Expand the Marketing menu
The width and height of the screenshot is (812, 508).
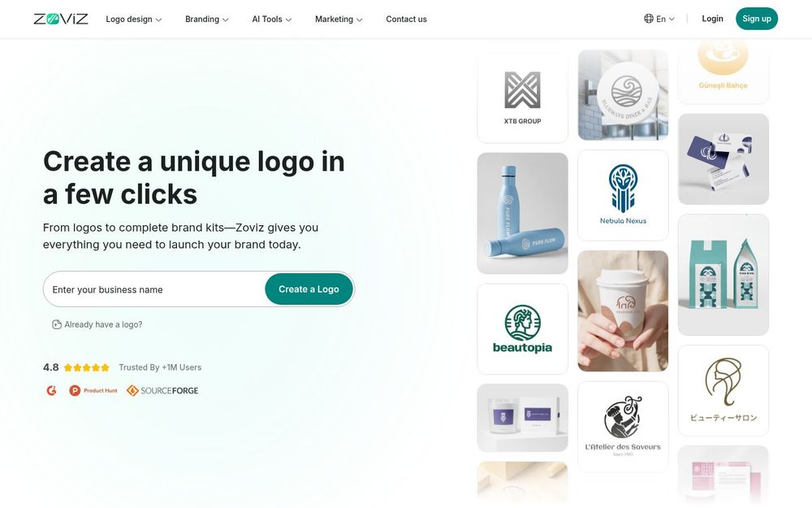click(339, 20)
